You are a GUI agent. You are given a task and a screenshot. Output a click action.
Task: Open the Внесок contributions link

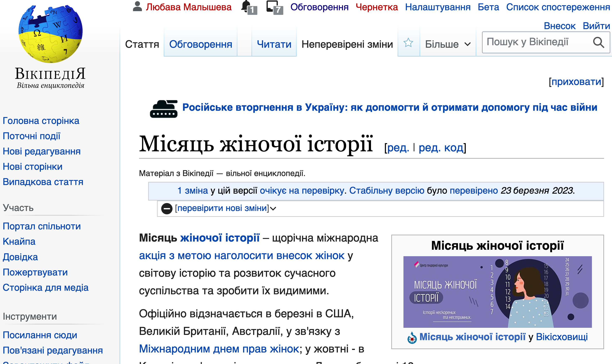tap(559, 26)
